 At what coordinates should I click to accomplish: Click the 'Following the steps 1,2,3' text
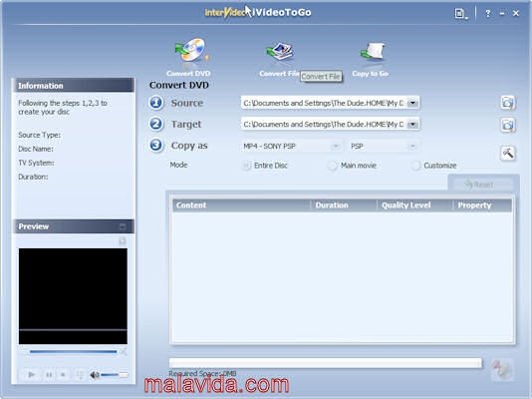point(63,108)
